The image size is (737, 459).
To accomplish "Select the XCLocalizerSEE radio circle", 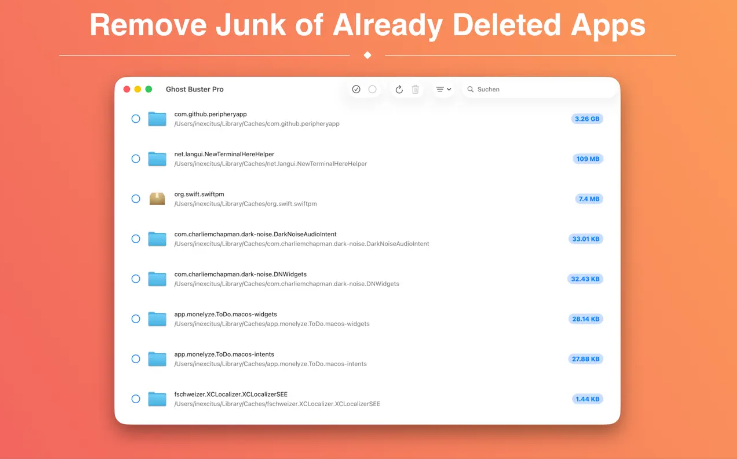I will (136, 399).
